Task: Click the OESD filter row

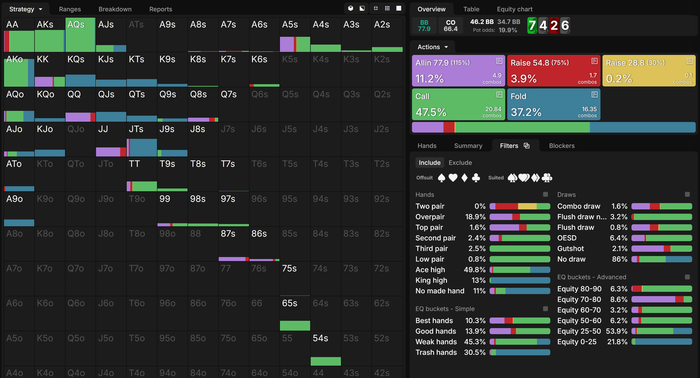Action: [x=625, y=238]
